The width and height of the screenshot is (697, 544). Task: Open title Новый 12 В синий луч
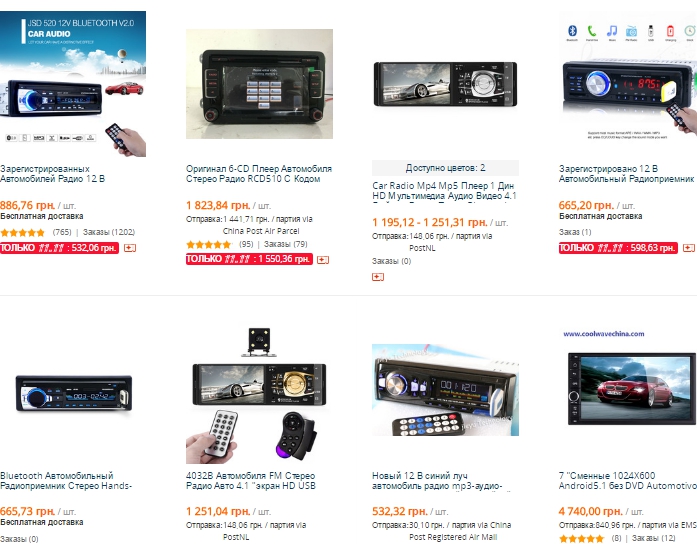pyautogui.click(x=437, y=480)
